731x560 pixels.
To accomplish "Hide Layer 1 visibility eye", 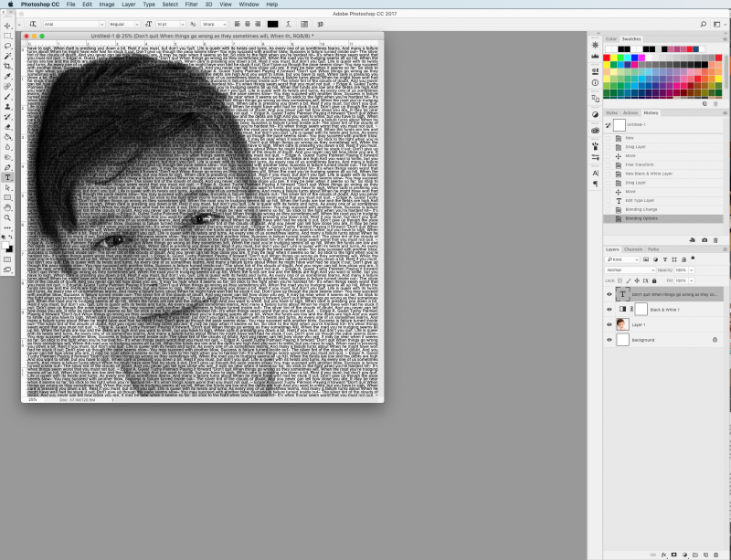I will click(609, 324).
